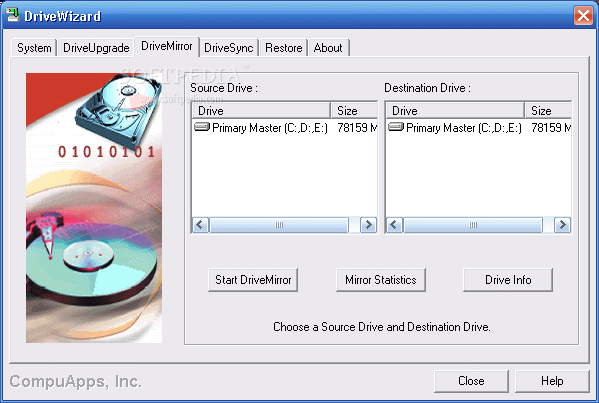Image resolution: width=599 pixels, height=403 pixels.
Task: Click Source Drive list right scroll arrow
Action: click(x=368, y=225)
